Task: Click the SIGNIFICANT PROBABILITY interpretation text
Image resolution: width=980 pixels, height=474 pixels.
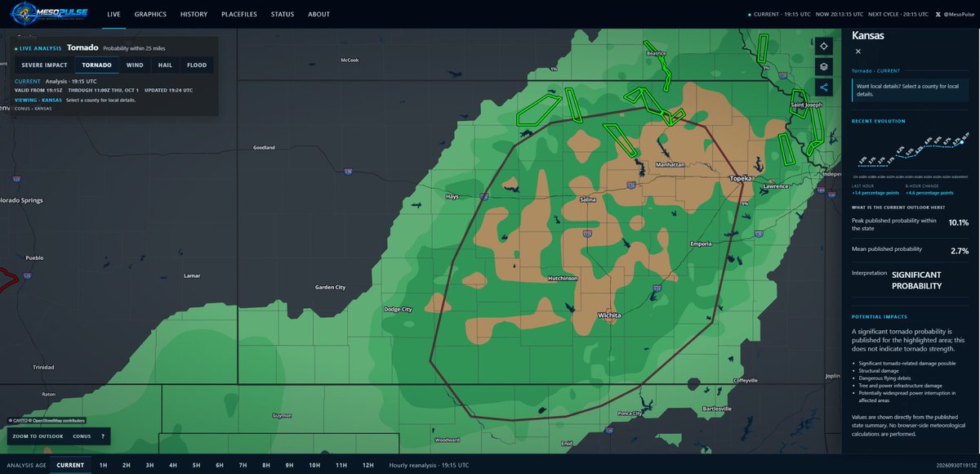Action: pyautogui.click(x=916, y=280)
